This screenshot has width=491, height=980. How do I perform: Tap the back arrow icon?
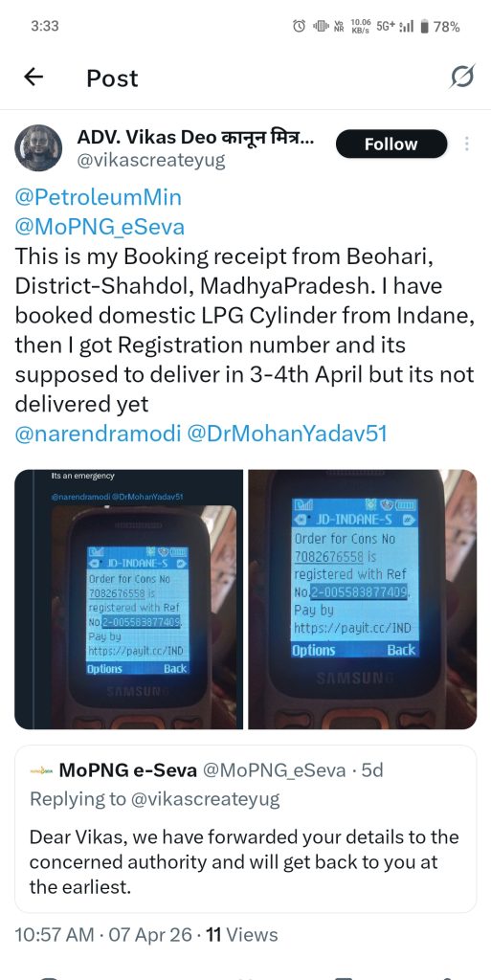[x=33, y=78]
